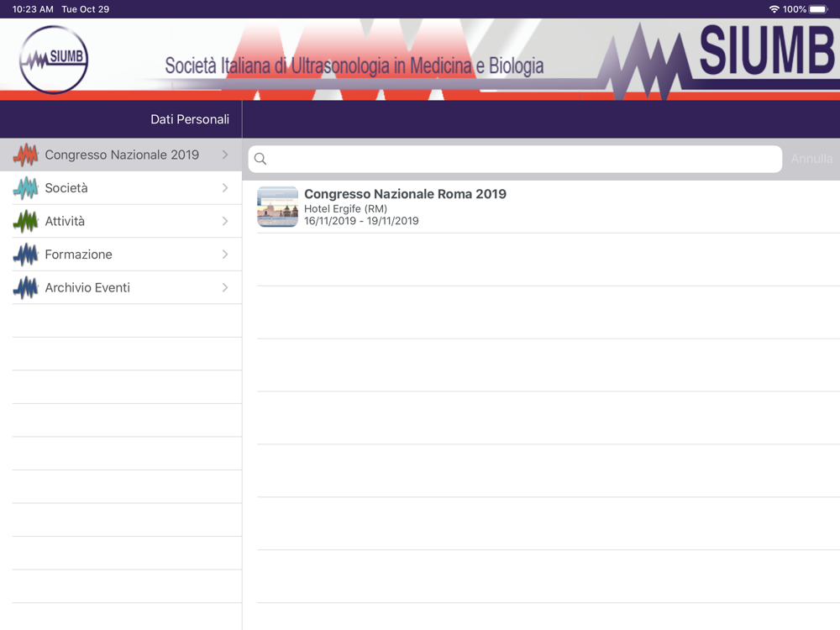
Task: Expand the Formazione row chevron
Action: (225, 255)
